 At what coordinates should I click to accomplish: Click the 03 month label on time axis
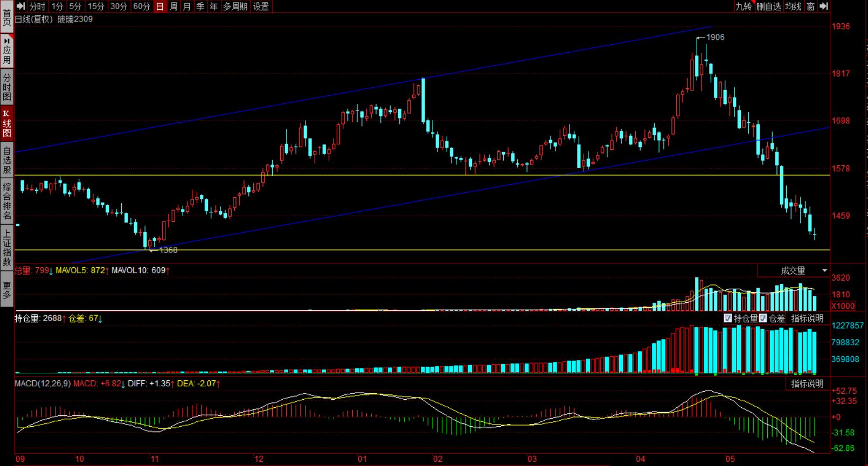532,460
